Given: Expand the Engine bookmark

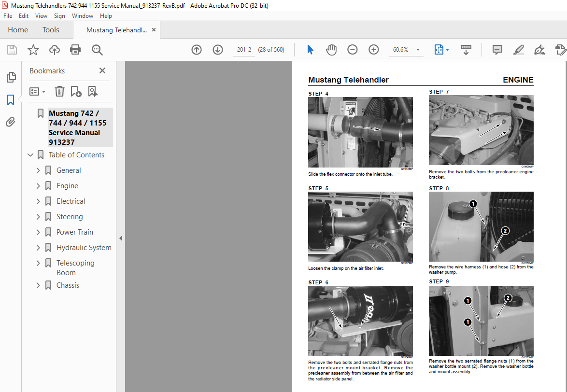Looking at the screenshot, I should coord(38,186).
